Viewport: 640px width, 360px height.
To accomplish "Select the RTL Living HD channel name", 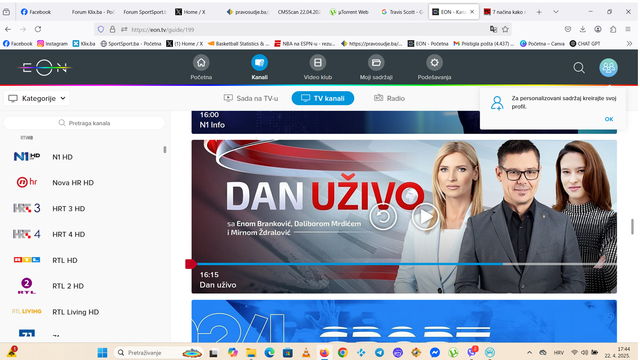I will pos(76,312).
